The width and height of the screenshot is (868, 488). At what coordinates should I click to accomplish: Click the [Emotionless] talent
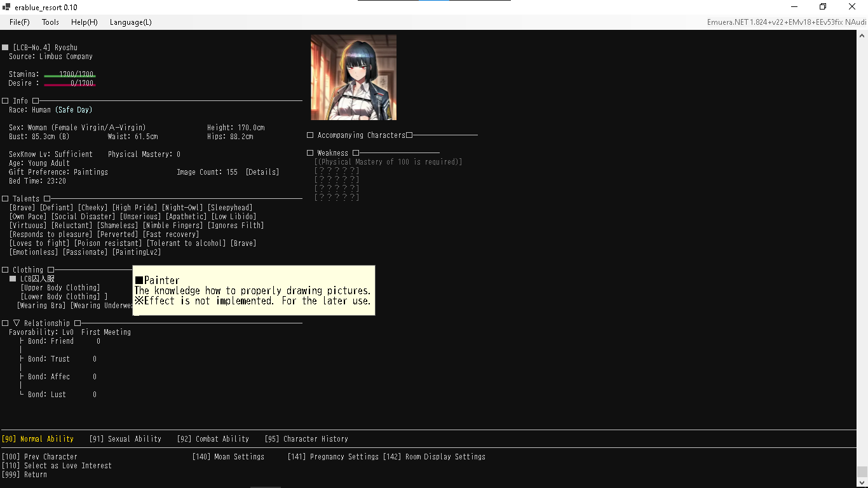(34, 252)
